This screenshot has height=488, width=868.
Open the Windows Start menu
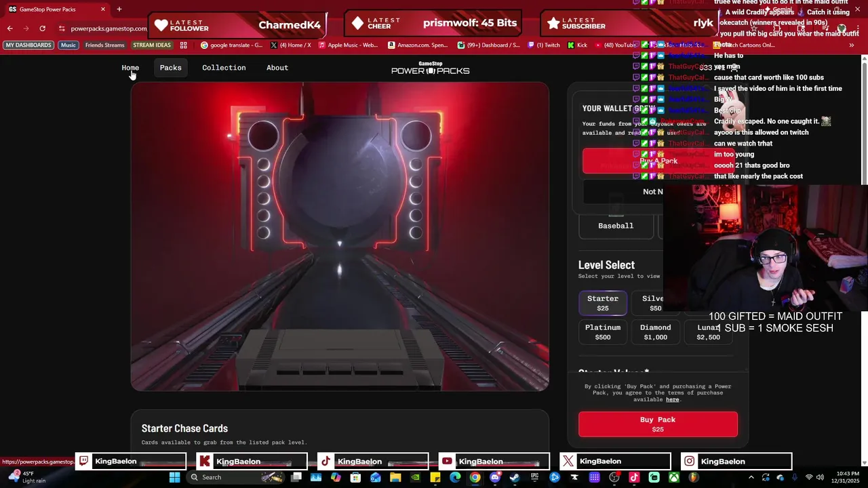point(174,477)
